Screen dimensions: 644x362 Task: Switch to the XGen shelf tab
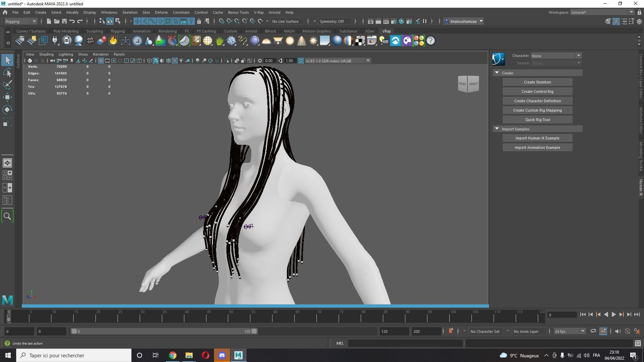click(370, 31)
